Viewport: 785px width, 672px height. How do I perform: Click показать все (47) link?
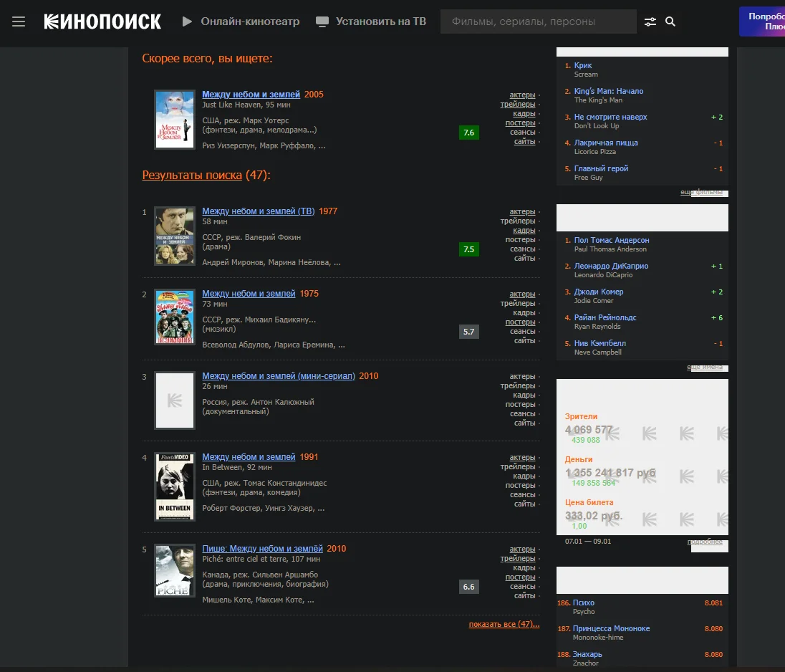coord(504,624)
